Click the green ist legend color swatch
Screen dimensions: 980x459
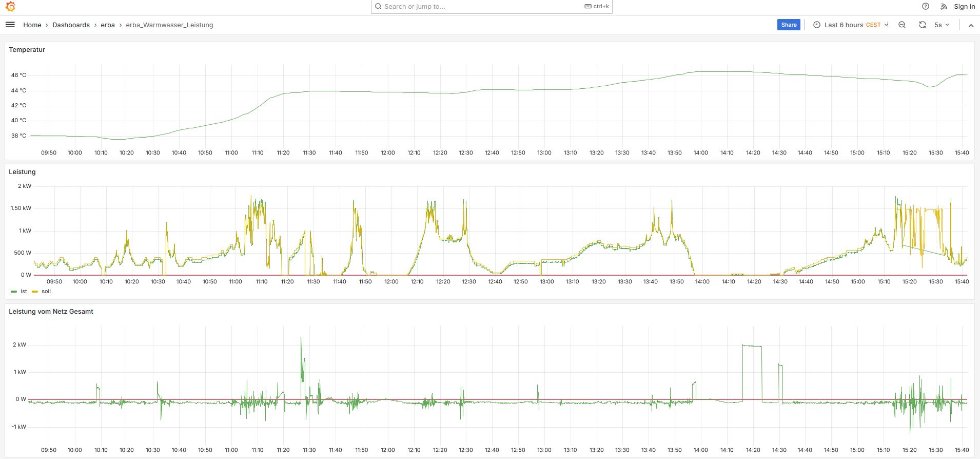[x=14, y=292]
